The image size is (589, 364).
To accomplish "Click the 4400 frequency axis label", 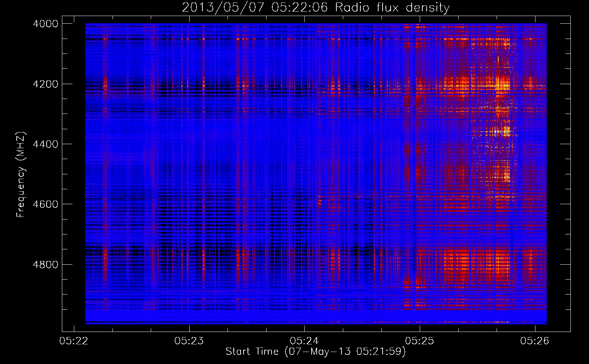I will click(x=46, y=144).
